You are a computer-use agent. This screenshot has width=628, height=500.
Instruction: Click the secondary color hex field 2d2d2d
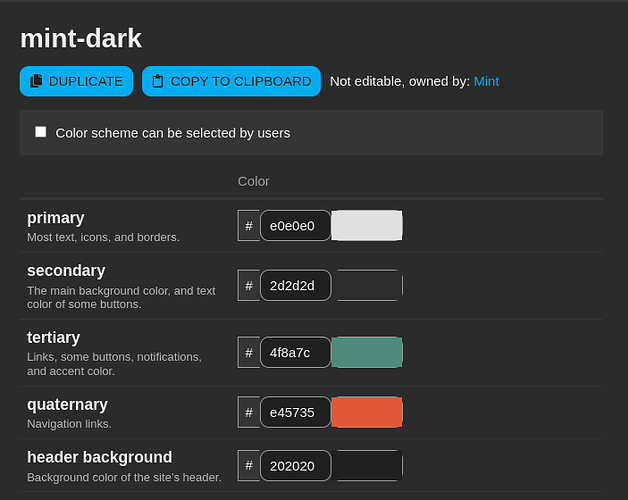click(x=295, y=286)
